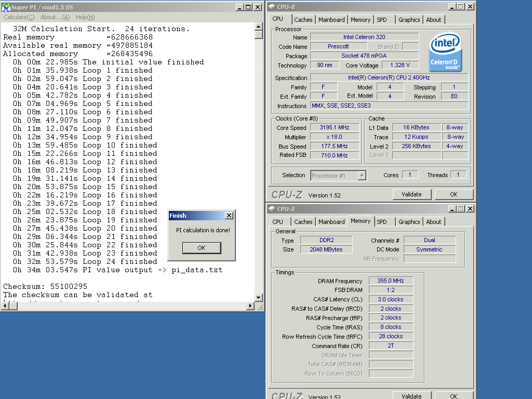Viewport: 532px width, 399px height.
Task: Click the 2048 MBytes memory size value
Action: 326,249
